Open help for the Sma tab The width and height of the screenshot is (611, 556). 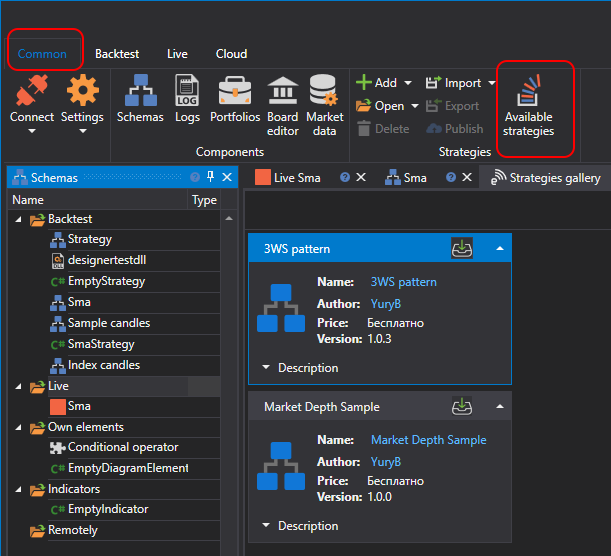coord(451,177)
